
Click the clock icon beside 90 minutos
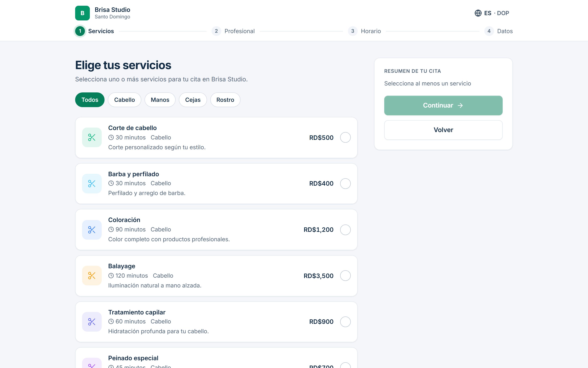(111, 229)
